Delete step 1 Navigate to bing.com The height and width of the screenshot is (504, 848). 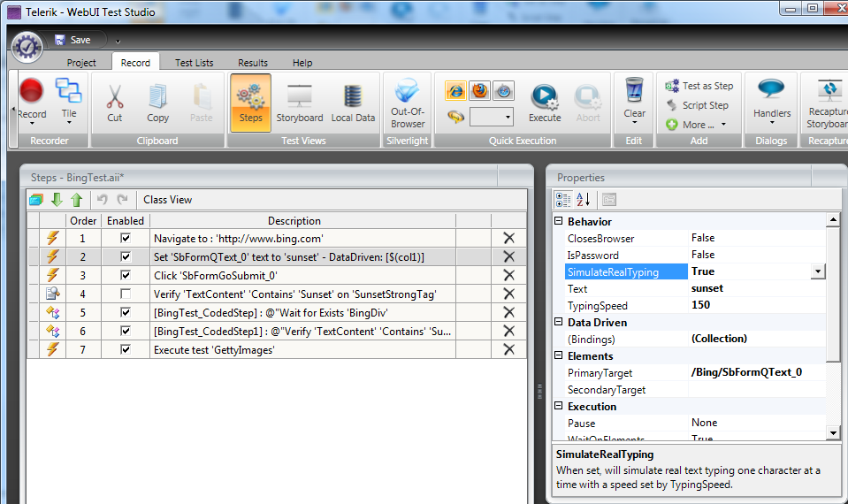pos(509,239)
